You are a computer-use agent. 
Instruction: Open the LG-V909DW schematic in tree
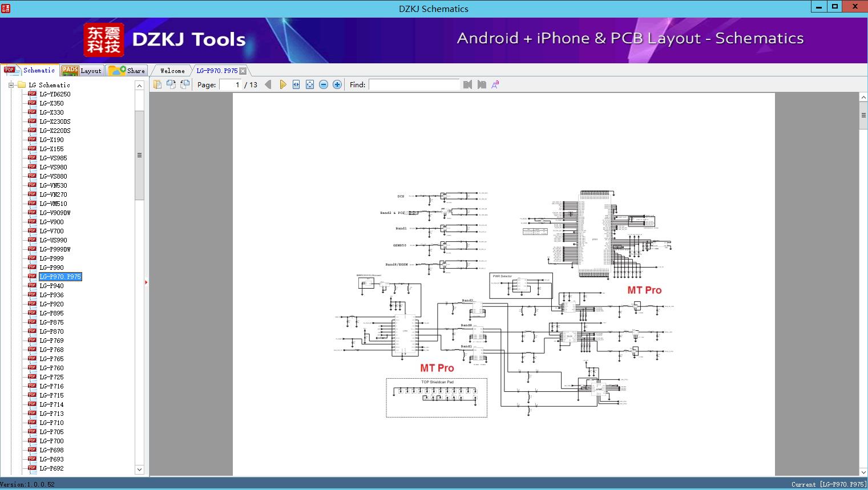click(55, 213)
